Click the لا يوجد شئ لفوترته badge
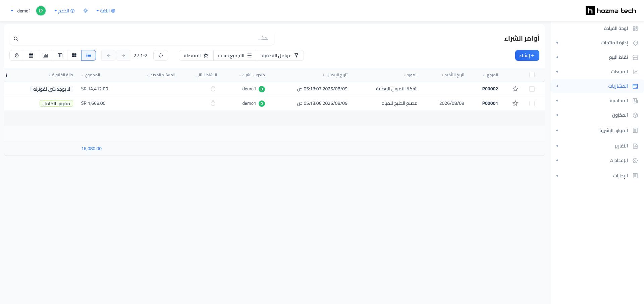 (52, 89)
